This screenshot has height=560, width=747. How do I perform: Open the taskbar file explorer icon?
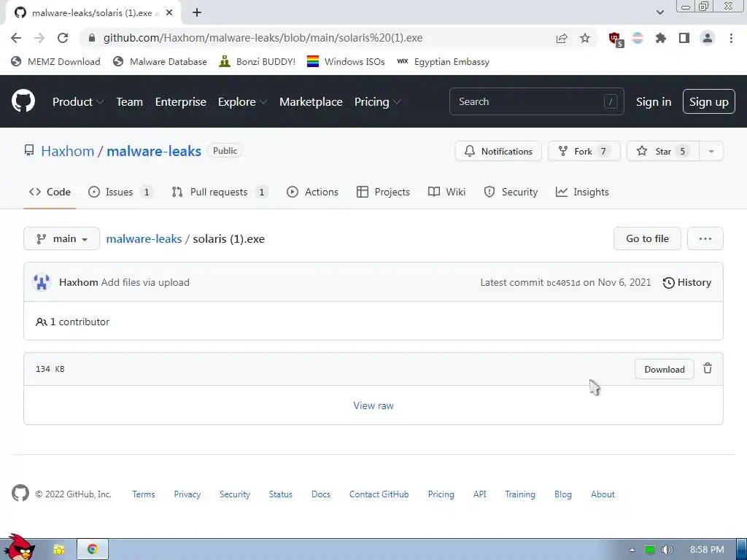coord(58,550)
